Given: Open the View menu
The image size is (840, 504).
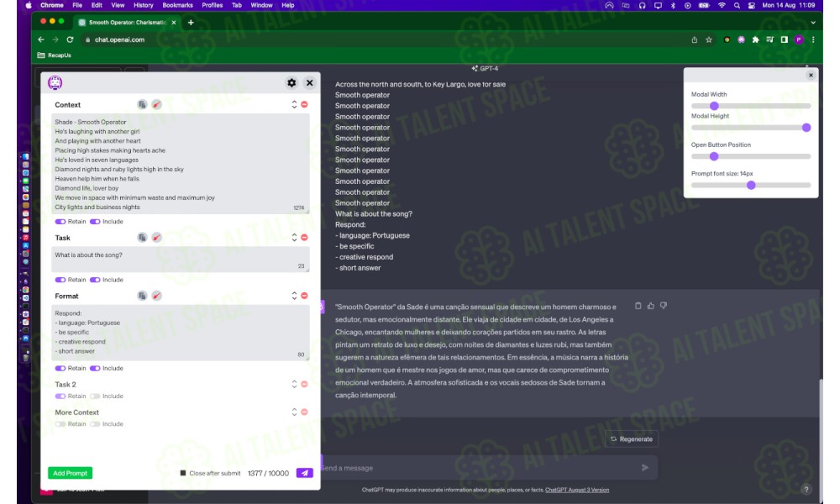Looking at the screenshot, I should pos(118,5).
